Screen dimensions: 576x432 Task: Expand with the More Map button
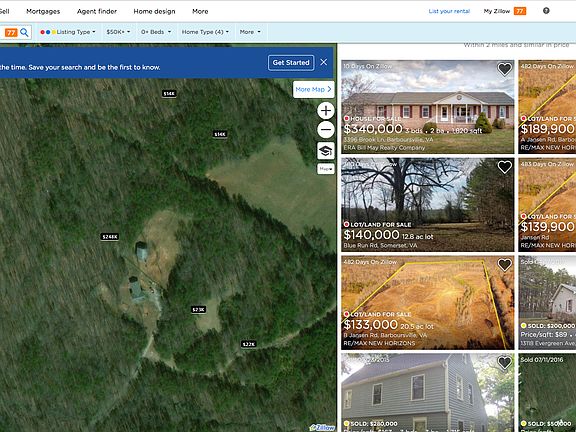pos(313,89)
